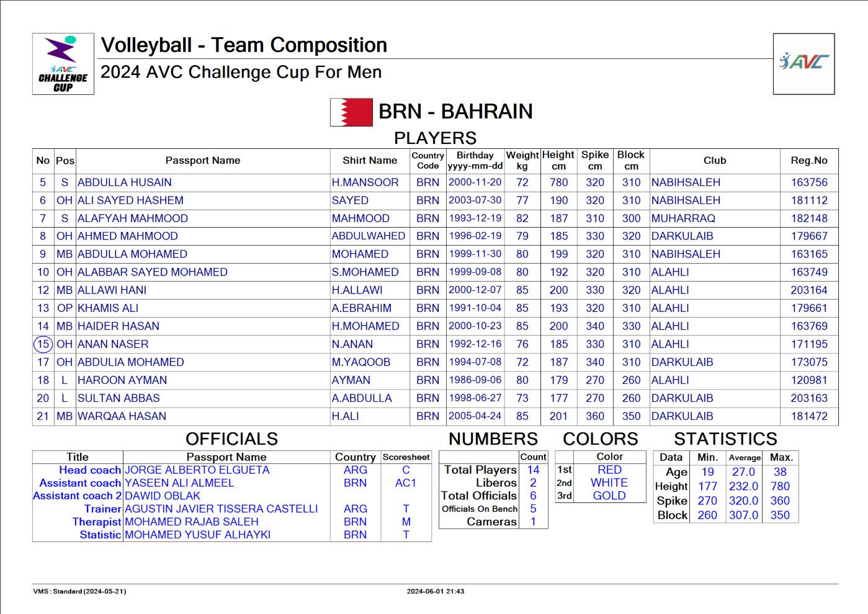
Task: Click the circled number 15 captain marker
Action: pyautogui.click(x=43, y=344)
